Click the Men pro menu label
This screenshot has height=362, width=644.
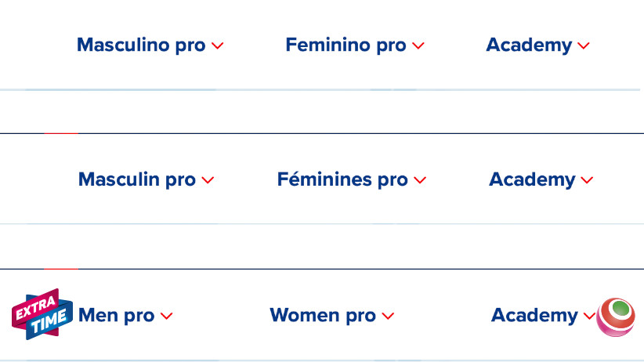point(117,316)
